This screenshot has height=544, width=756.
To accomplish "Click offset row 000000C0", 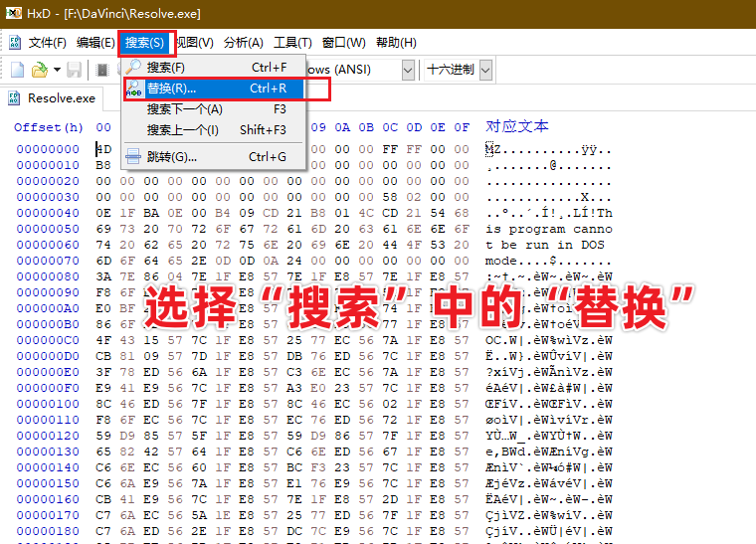I will (48, 340).
